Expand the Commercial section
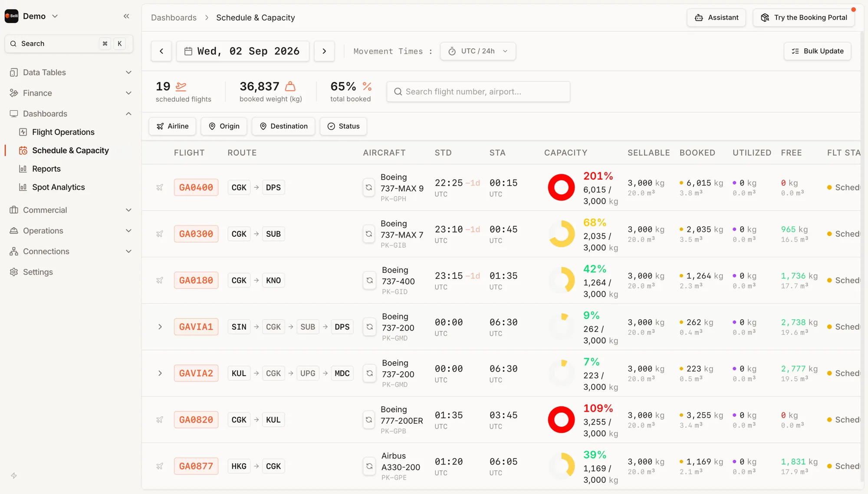The width and height of the screenshot is (868, 494). (71, 210)
